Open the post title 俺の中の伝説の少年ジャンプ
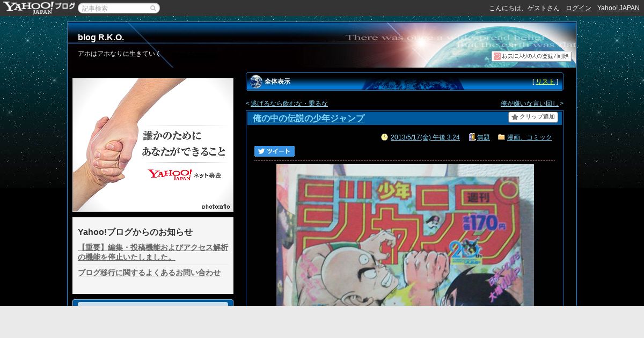The width and height of the screenshot is (644, 338). pos(309,119)
